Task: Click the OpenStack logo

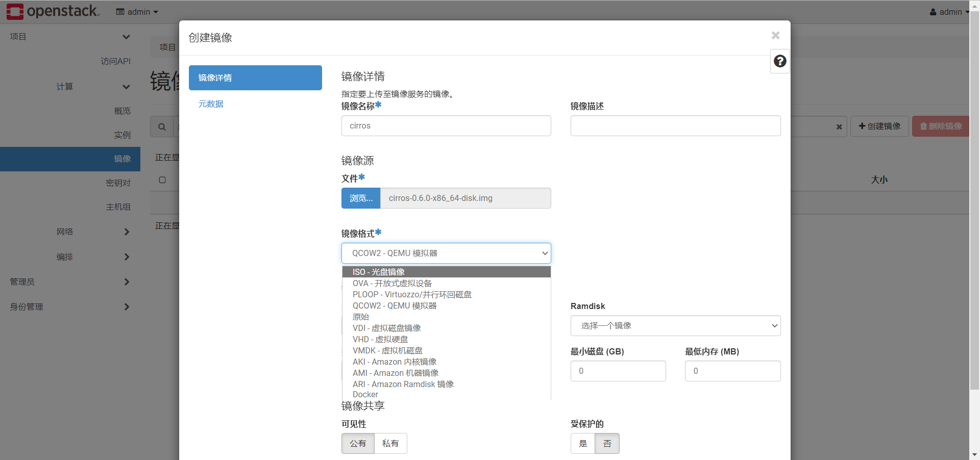Action: [53, 11]
